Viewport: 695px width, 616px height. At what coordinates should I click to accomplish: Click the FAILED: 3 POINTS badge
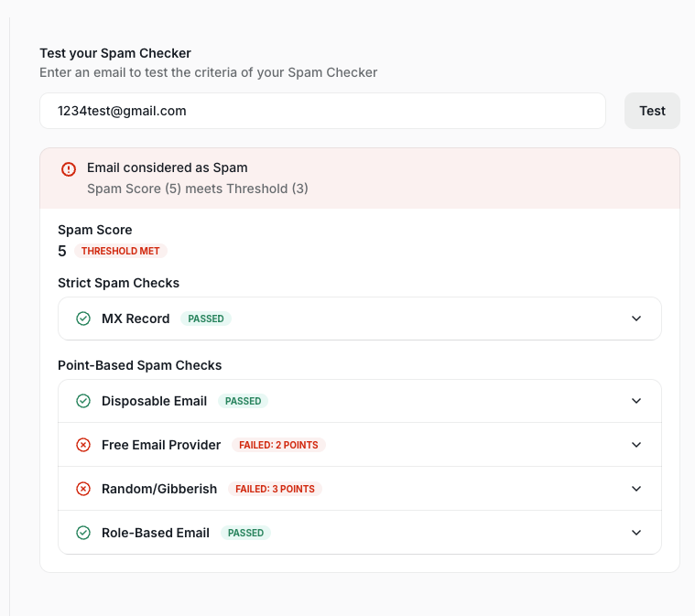tap(275, 489)
